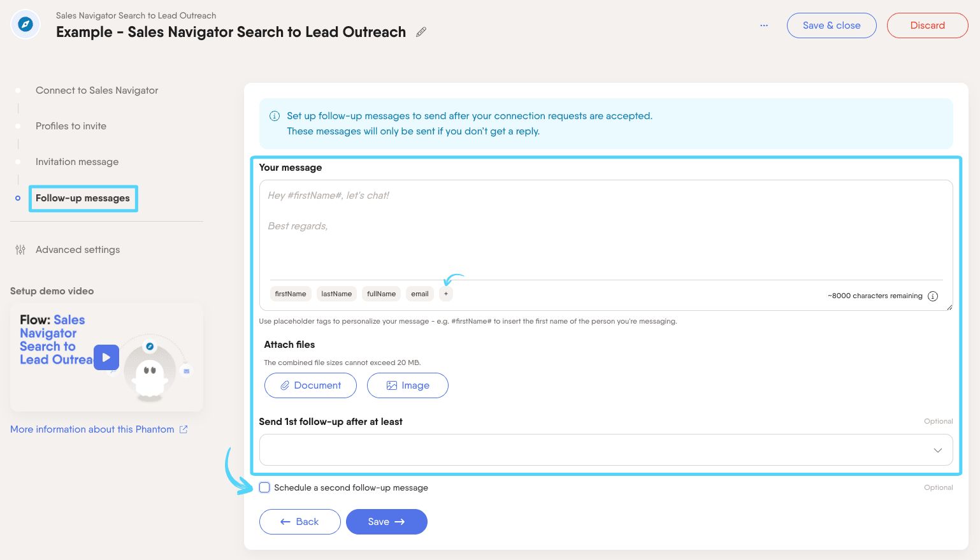Click the message box resize handle

click(x=949, y=307)
